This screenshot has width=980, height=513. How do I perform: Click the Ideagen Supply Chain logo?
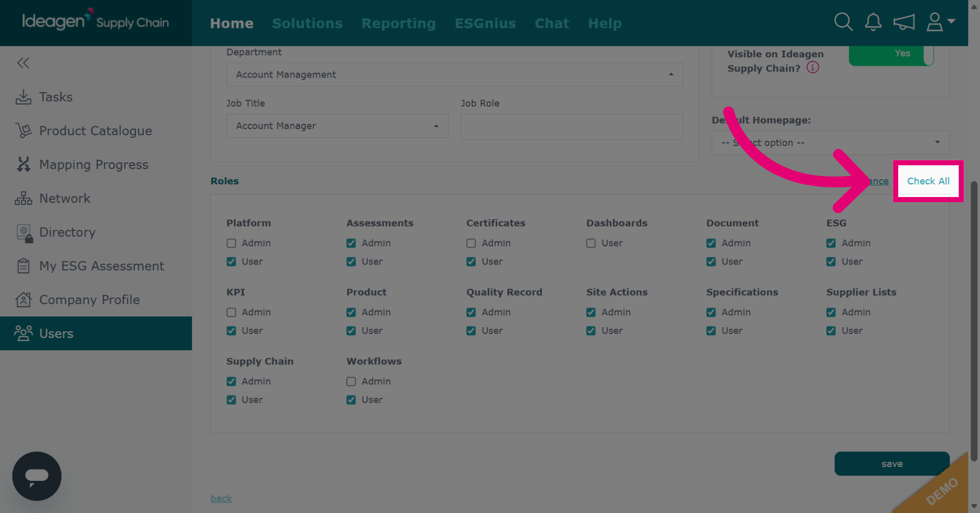(x=95, y=20)
